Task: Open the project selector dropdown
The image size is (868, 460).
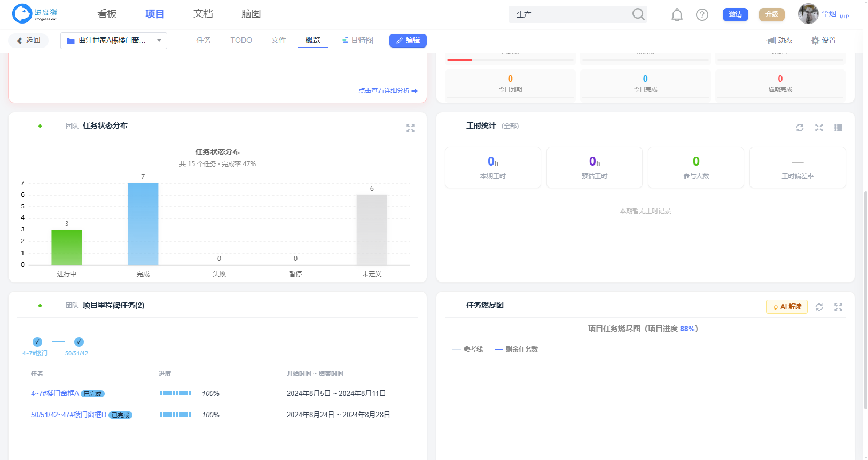Action: (114, 41)
